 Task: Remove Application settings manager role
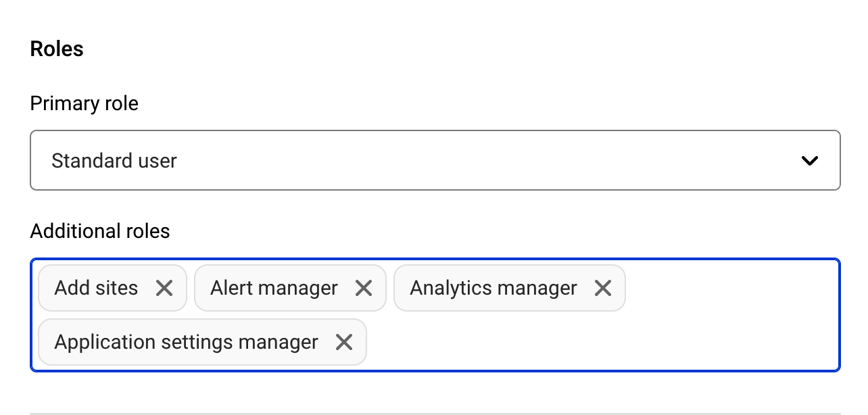click(344, 343)
